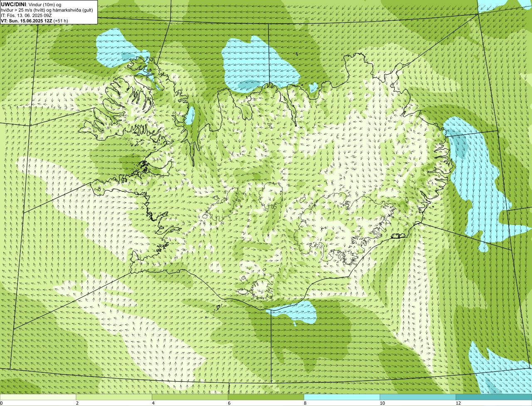
Task: Click the pale yellow 0–2 colorbar segment
Action: point(38,397)
